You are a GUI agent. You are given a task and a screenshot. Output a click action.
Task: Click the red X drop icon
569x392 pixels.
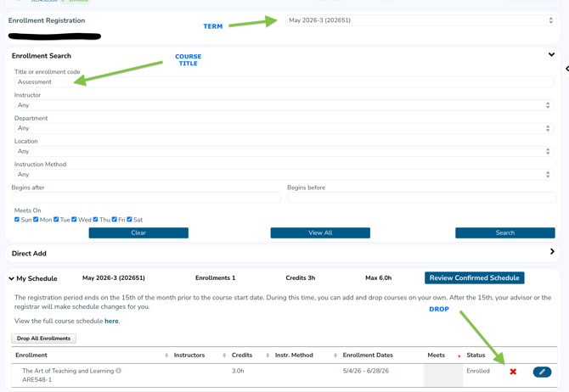click(513, 372)
